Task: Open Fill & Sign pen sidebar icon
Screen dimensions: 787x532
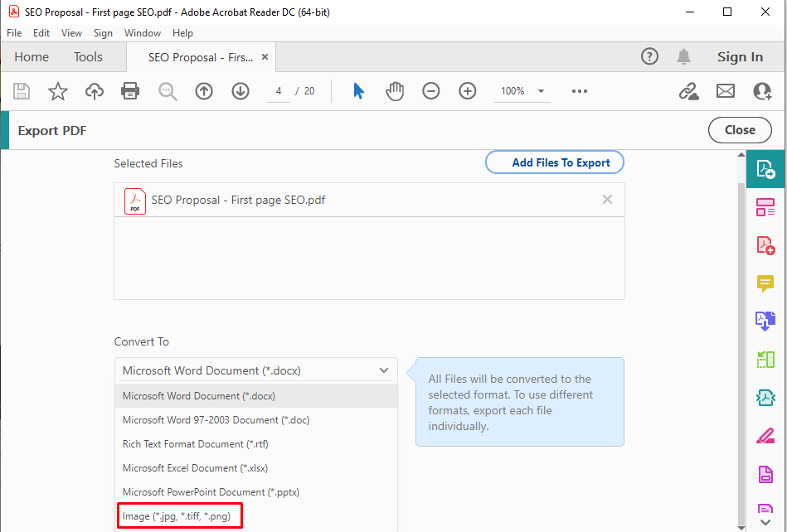Action: pyautogui.click(x=765, y=436)
